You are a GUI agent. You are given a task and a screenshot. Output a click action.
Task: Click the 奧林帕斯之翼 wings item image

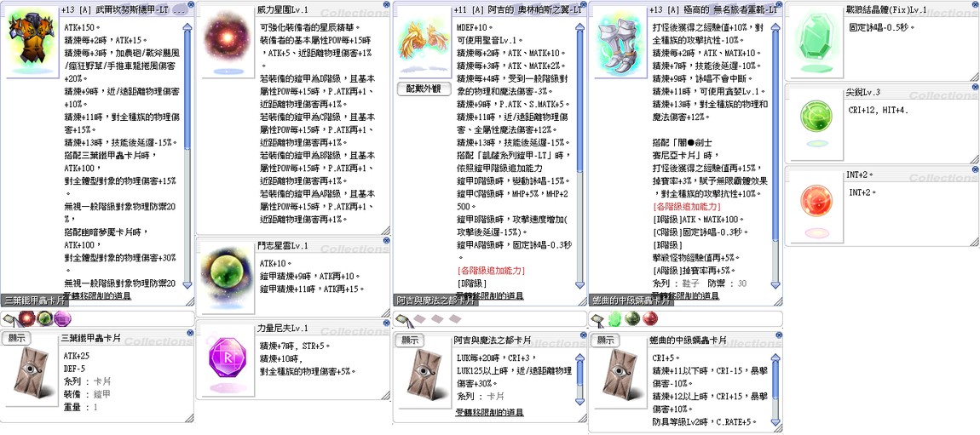coord(423,44)
